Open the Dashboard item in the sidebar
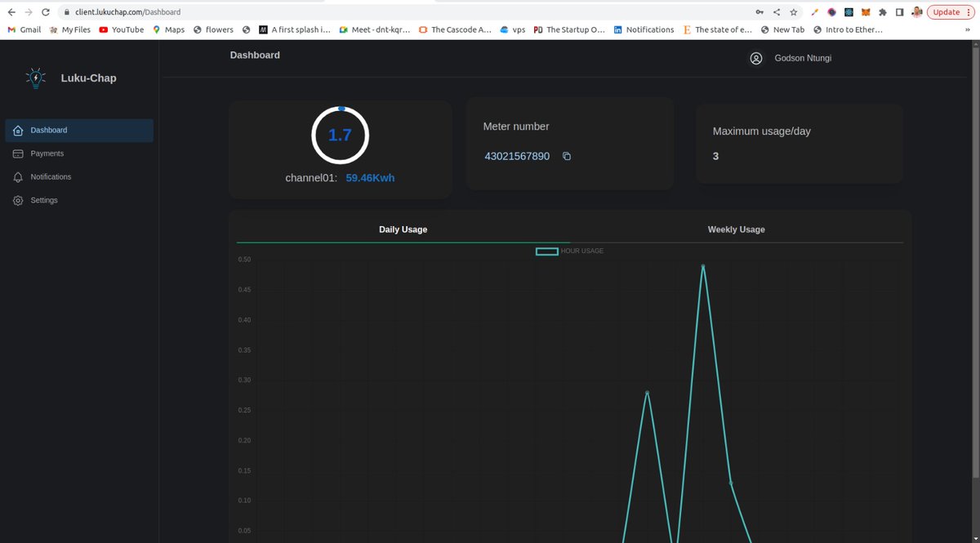Image resolution: width=980 pixels, height=543 pixels. (79, 131)
